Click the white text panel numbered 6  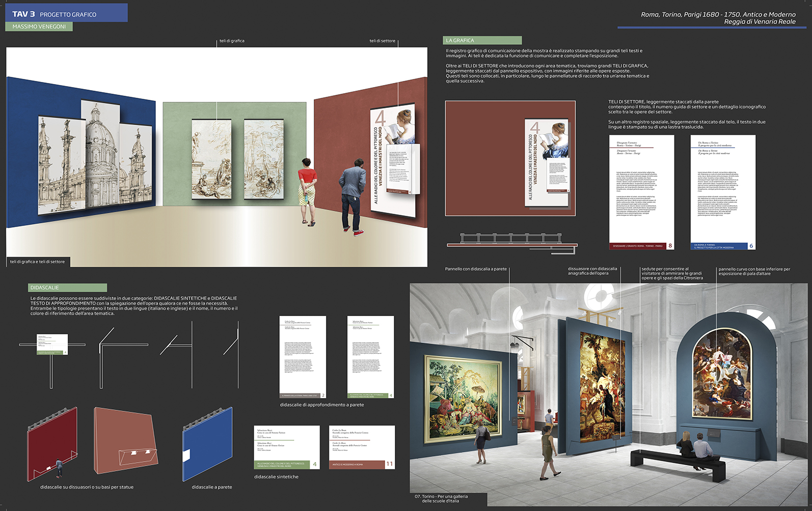point(723,192)
